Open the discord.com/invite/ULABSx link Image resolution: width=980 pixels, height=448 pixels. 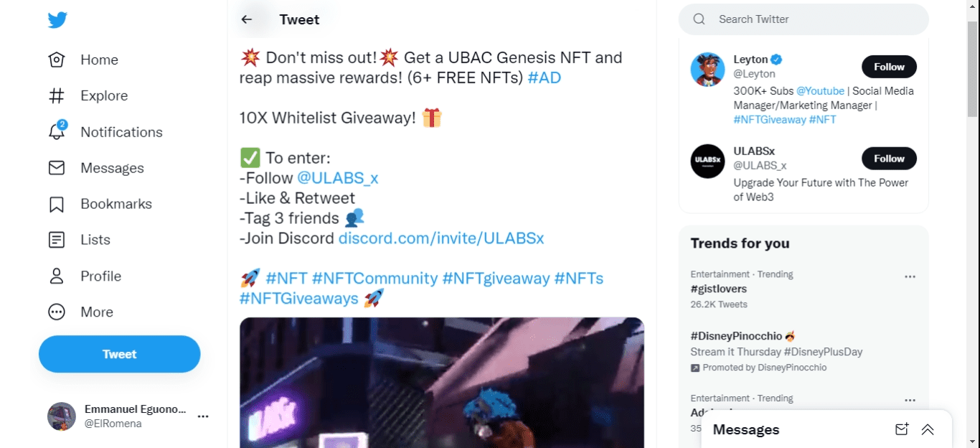coord(441,238)
